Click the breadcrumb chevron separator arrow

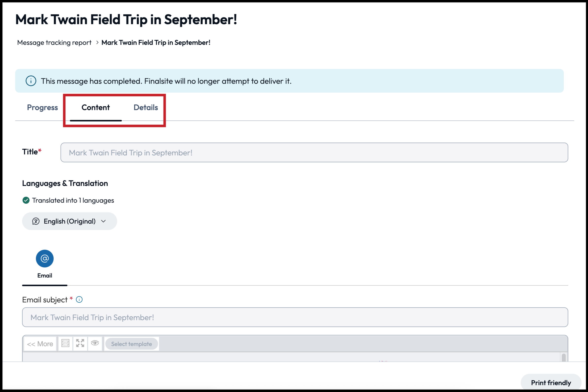pyautogui.click(x=97, y=43)
